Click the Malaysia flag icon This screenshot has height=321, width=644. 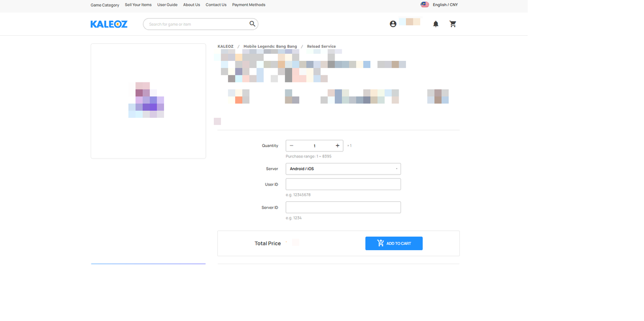tap(425, 5)
